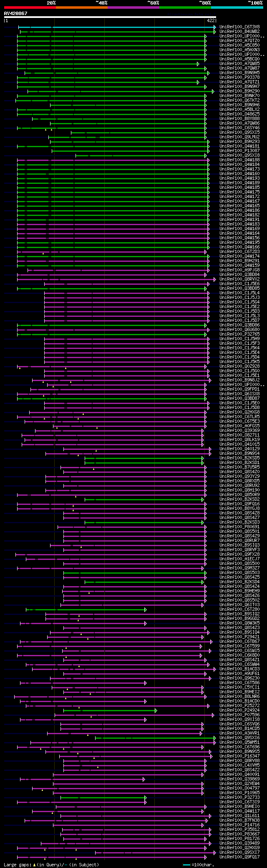
Task: Select the UniRef100_P16347 label
Action: 239,756
